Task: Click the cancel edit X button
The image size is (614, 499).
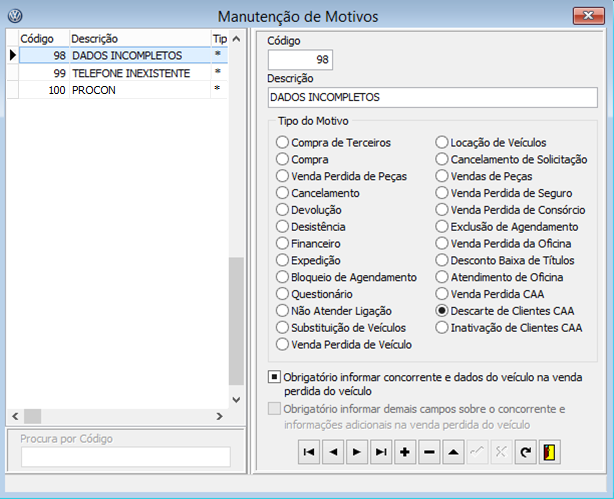Action: [x=501, y=452]
